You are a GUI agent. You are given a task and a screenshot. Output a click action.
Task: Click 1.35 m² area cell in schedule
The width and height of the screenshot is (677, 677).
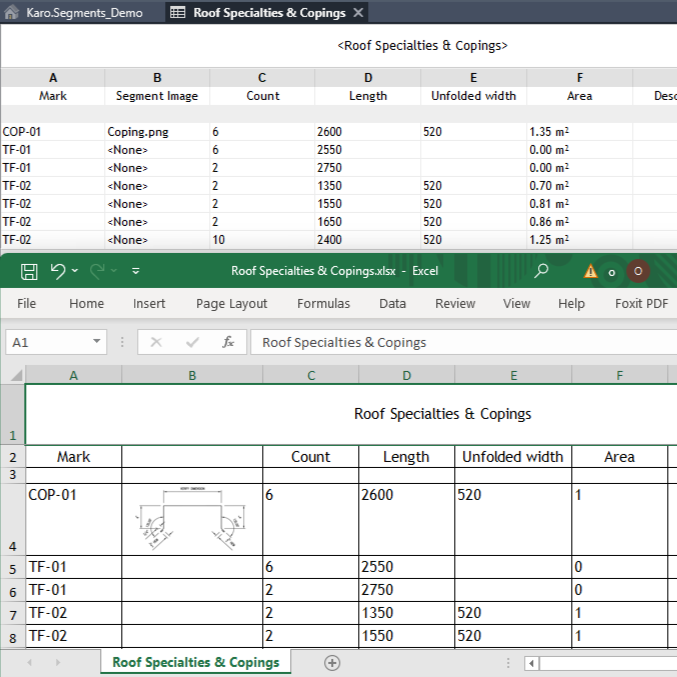coord(579,132)
